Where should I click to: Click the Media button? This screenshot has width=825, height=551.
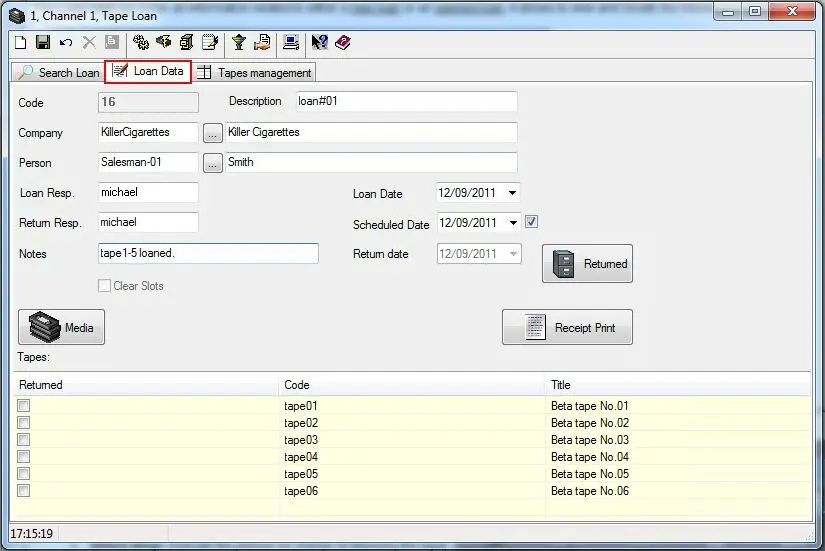(62, 327)
